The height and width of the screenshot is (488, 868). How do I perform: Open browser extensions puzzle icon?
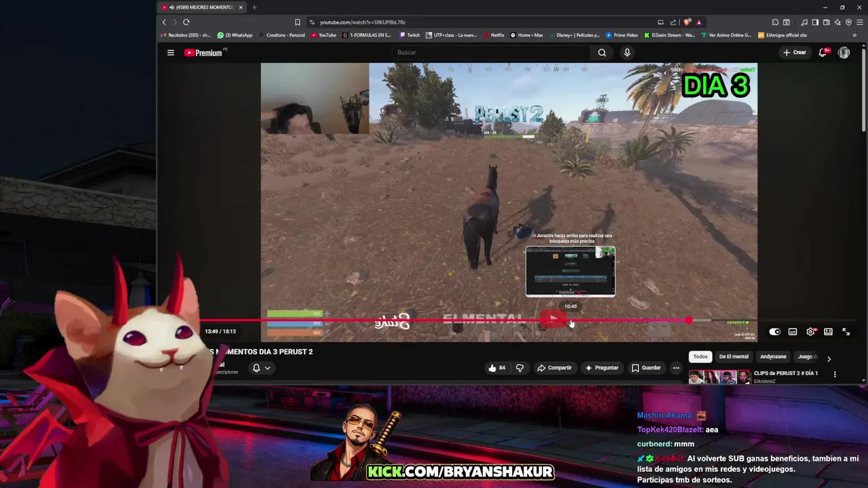[775, 22]
